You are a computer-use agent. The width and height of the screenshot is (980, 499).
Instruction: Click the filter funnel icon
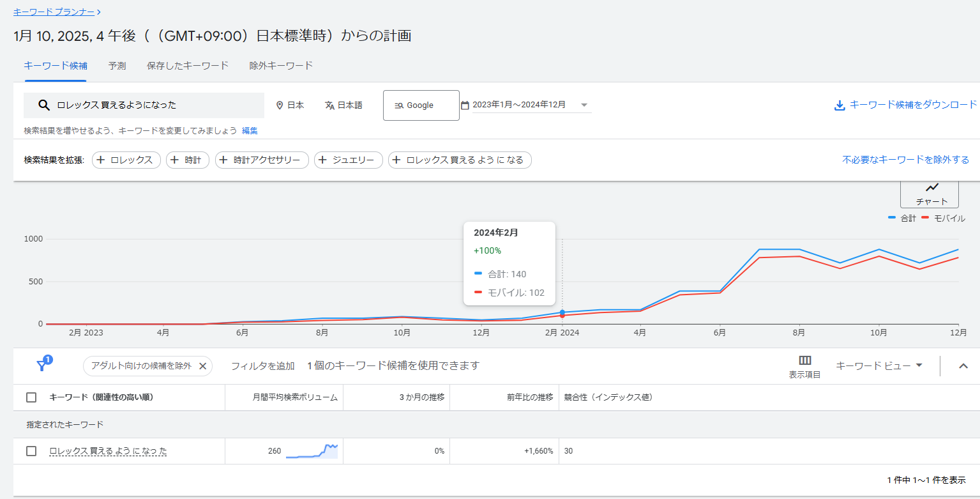[42, 365]
